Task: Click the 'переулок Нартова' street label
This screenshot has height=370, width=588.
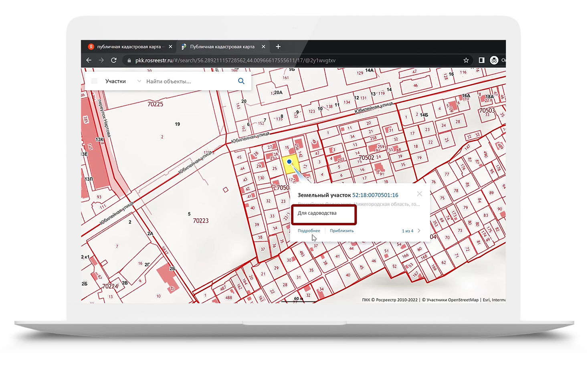Action: pyautogui.click(x=104, y=118)
